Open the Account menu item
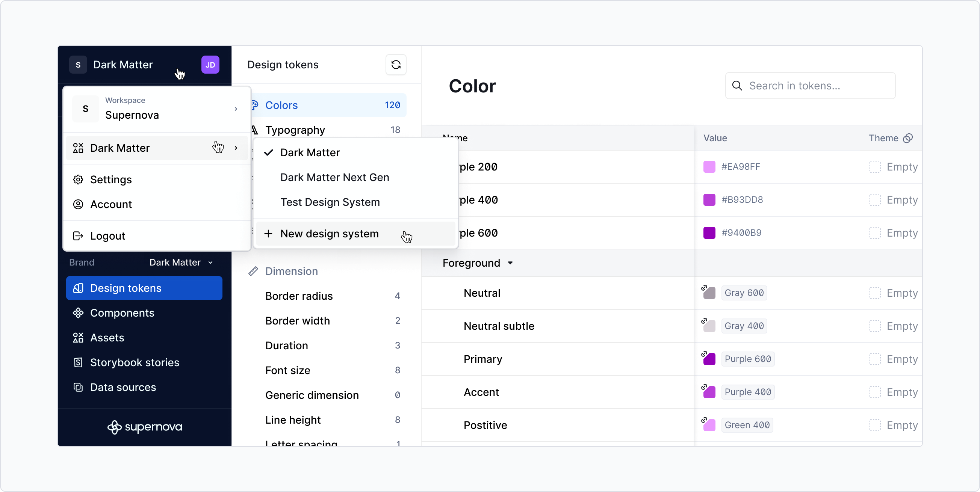This screenshot has width=980, height=492. tap(110, 204)
